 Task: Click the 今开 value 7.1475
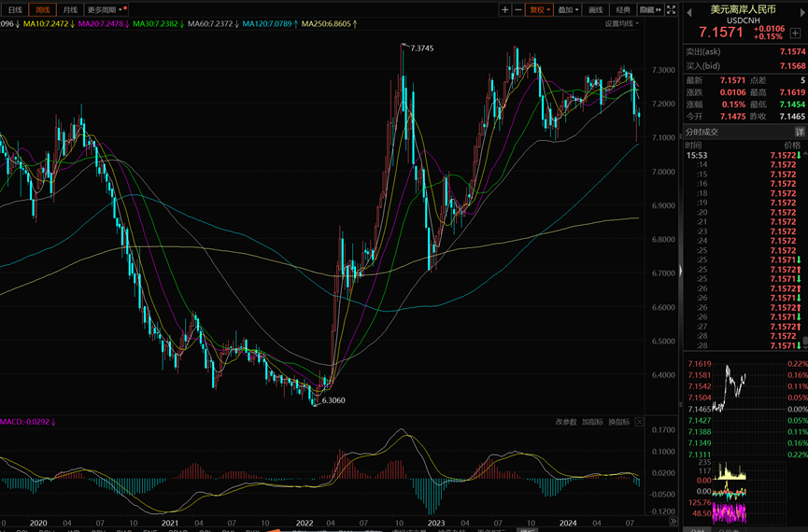pyautogui.click(x=732, y=117)
